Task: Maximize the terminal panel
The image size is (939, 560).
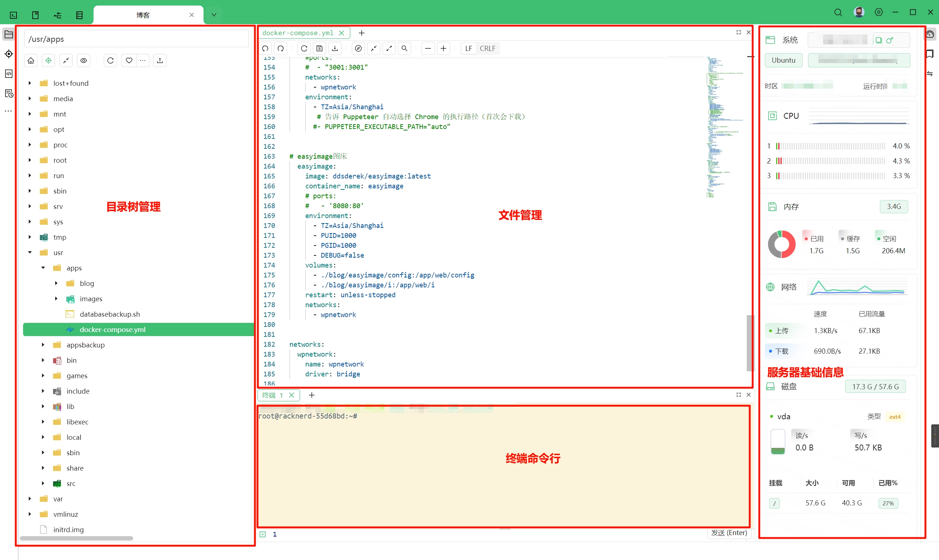Action: tap(738, 395)
